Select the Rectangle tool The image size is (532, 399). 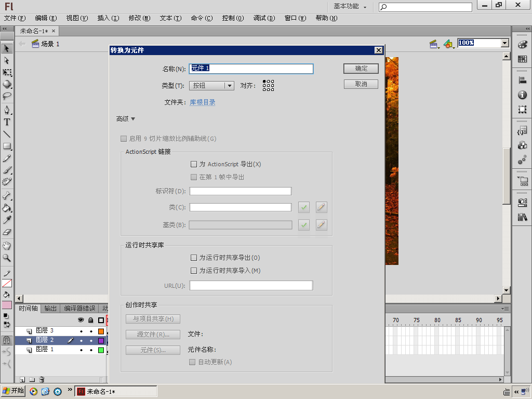(x=7, y=146)
